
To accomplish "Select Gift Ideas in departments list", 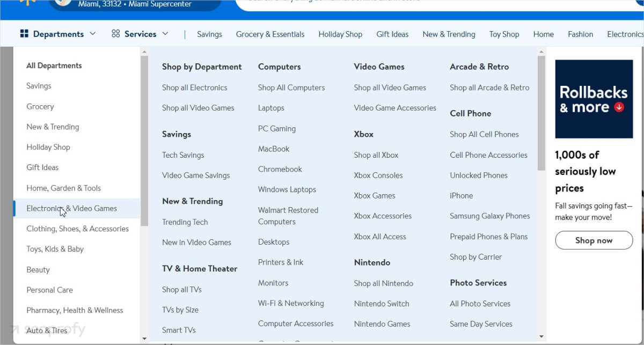I will 42,167.
